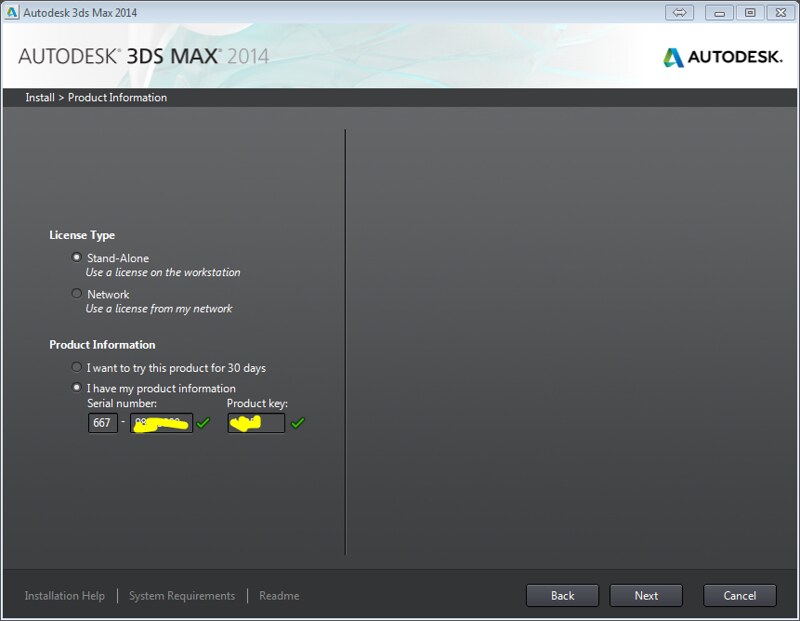The width and height of the screenshot is (800, 621).
Task: Proceed with the Next button
Action: (x=646, y=595)
